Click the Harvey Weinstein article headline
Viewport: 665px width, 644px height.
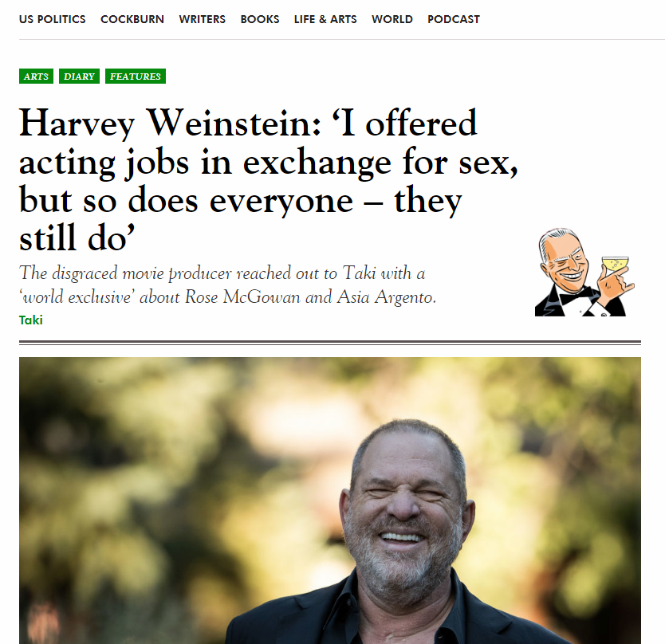tap(269, 180)
